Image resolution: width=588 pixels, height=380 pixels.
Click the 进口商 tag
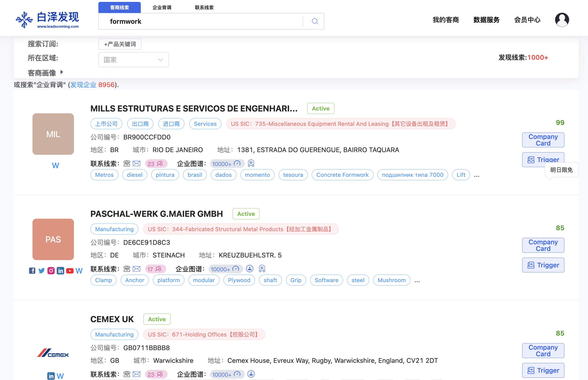point(171,124)
